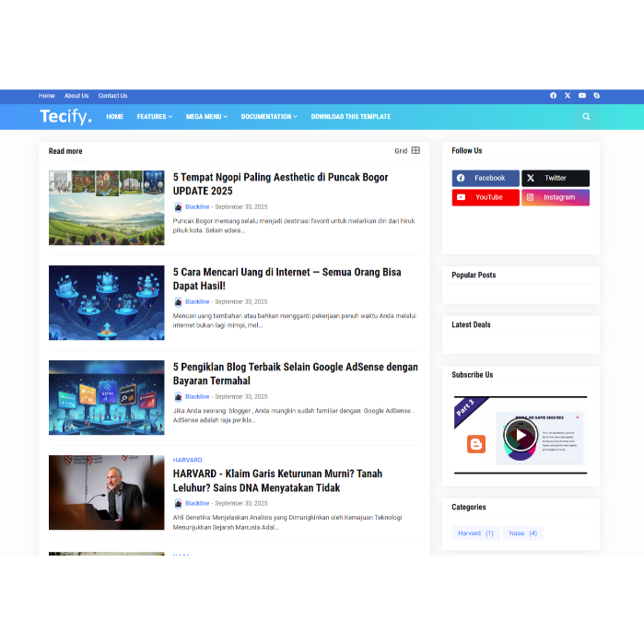This screenshot has height=644, width=644.
Task: Click the Categories heading
Action: tap(469, 508)
